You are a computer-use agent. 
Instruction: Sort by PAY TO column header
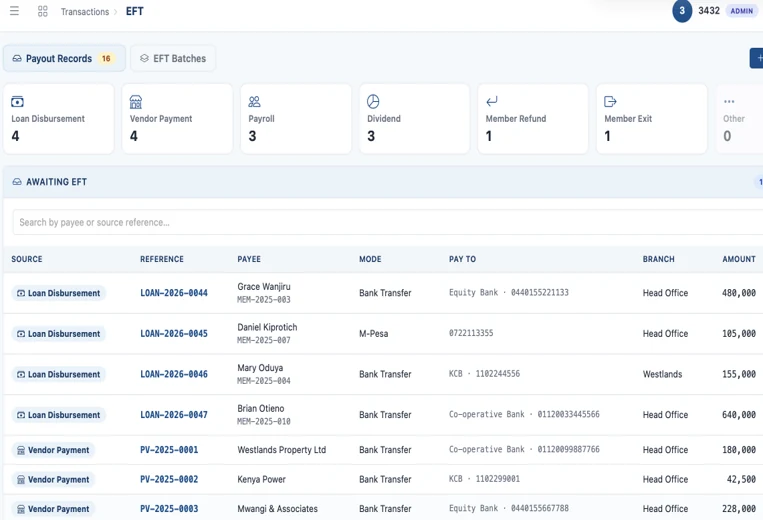pyautogui.click(x=462, y=259)
